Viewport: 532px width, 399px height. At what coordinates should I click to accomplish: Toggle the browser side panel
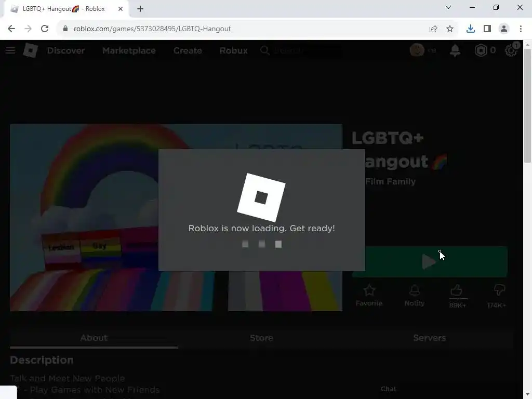click(487, 29)
